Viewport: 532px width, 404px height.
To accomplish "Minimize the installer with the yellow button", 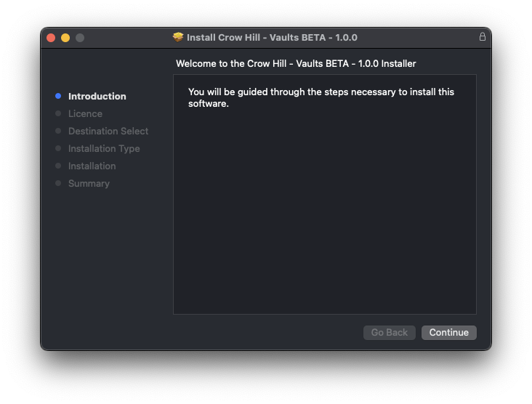I will 65,38.
